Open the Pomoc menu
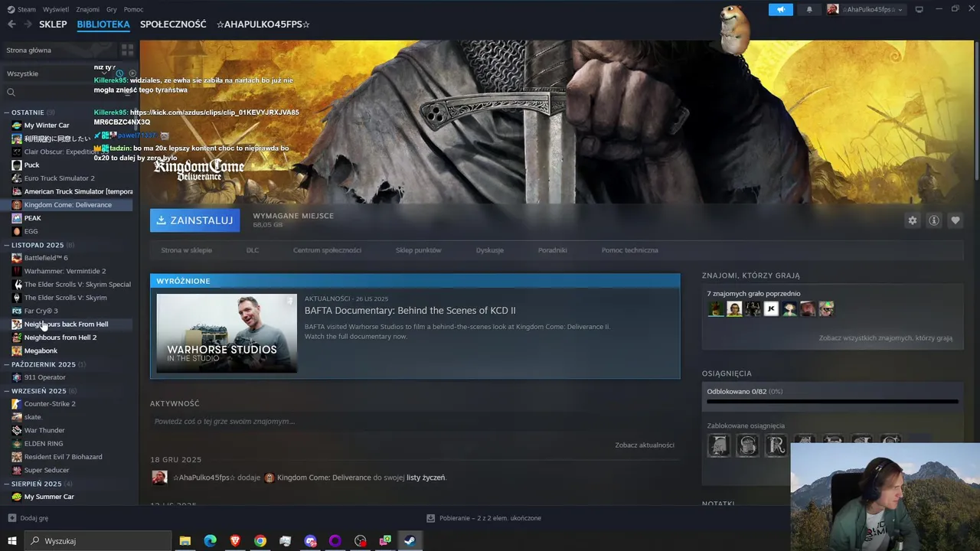 133,9
